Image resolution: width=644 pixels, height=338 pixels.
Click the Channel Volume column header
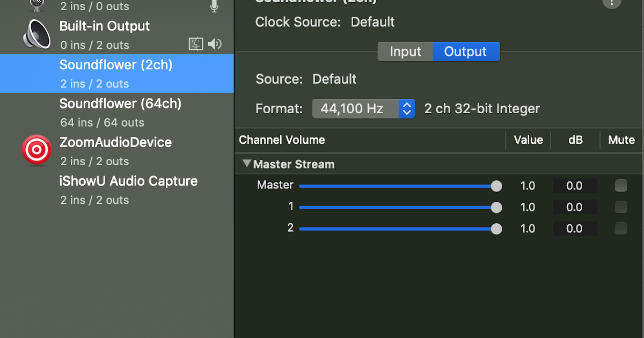point(282,140)
